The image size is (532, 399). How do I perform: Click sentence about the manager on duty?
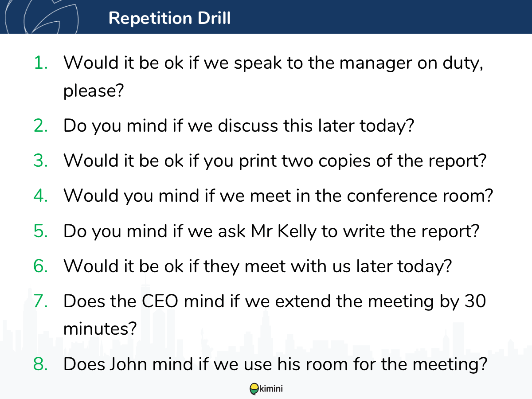tap(274, 77)
